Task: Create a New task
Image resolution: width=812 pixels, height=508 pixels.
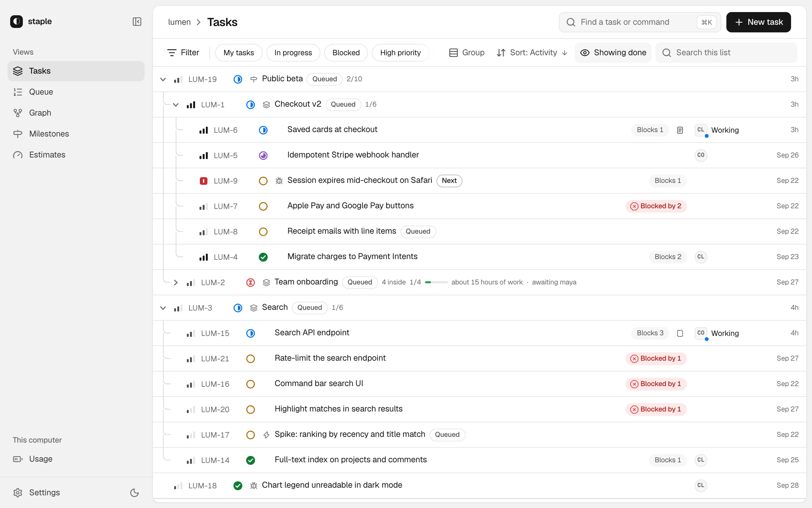Action: coord(758,22)
